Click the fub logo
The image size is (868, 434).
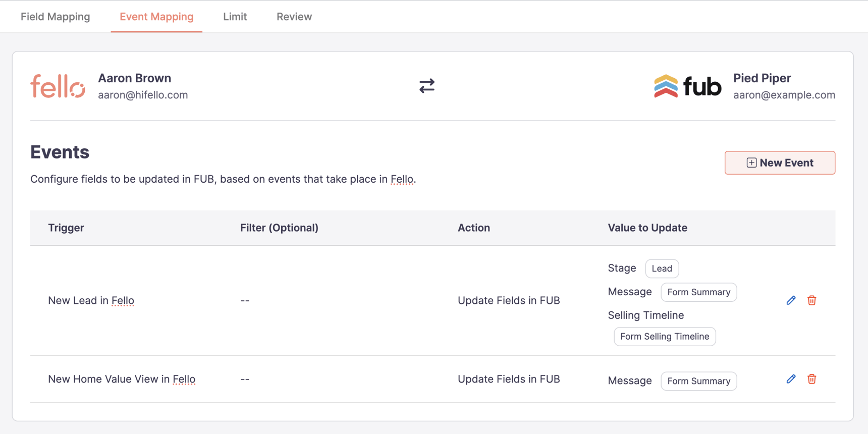(x=687, y=86)
